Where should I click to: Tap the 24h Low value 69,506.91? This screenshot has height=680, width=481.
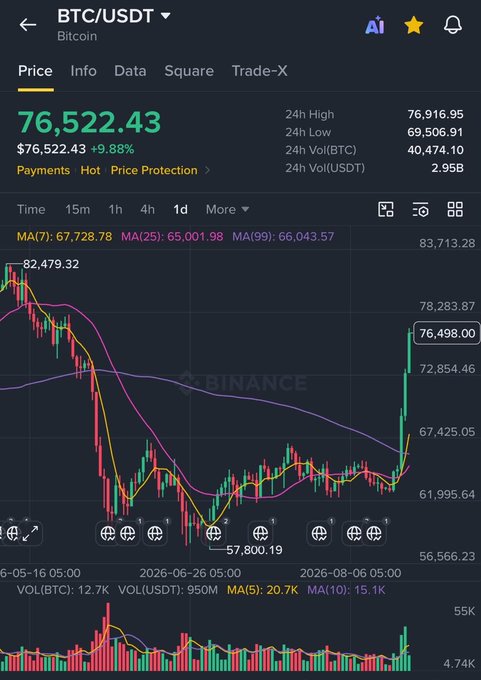(435, 132)
